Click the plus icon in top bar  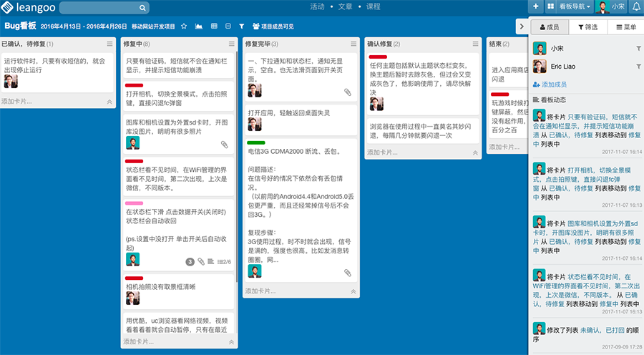point(536,6)
